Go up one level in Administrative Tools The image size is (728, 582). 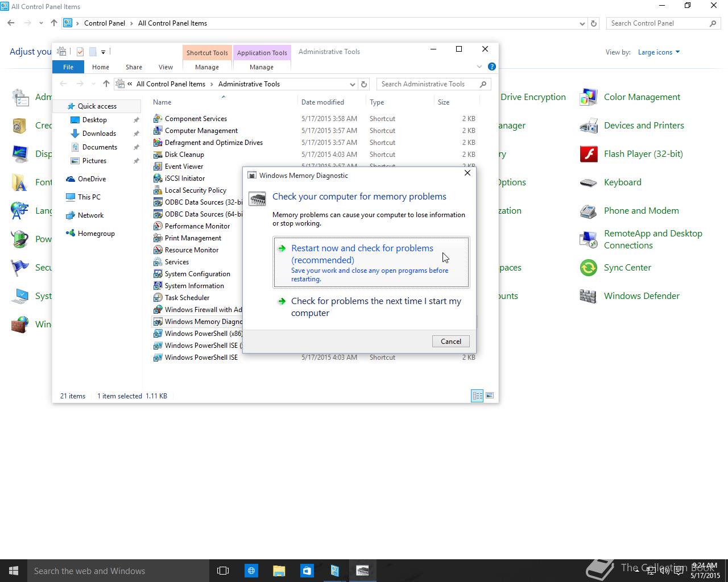pos(106,84)
